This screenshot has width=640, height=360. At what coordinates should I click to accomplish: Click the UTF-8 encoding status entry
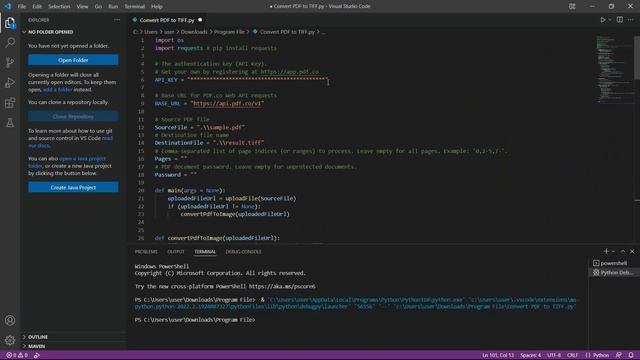[x=553, y=355]
